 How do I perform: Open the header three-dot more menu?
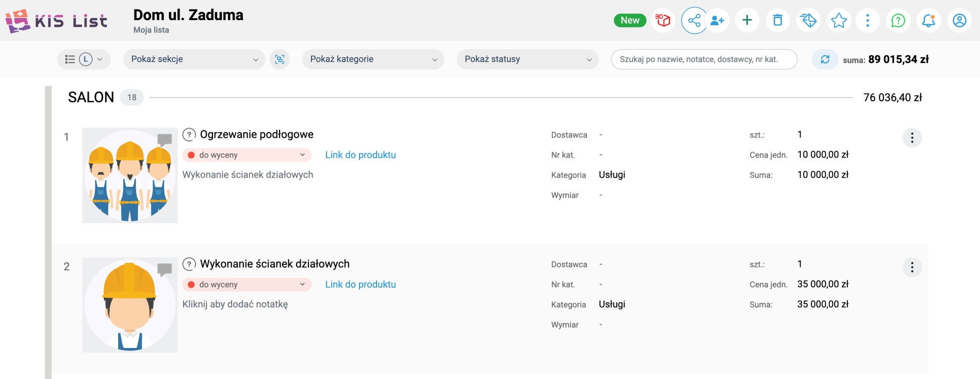point(868,21)
